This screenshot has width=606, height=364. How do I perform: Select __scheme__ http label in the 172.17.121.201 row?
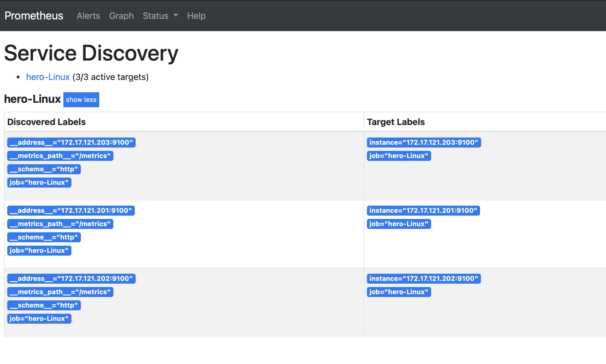pyautogui.click(x=44, y=237)
